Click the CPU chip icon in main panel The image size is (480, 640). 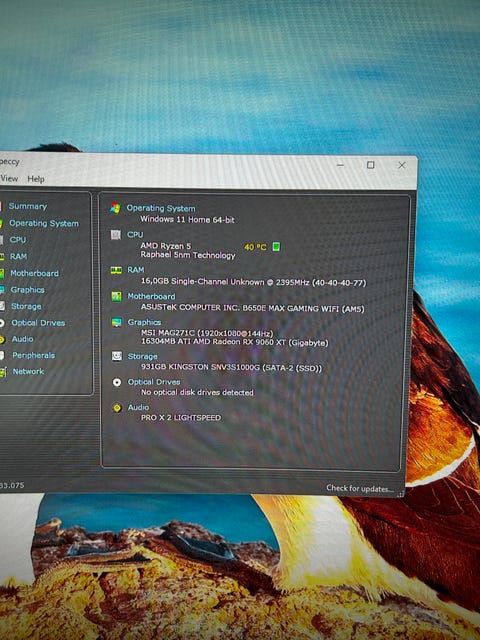tap(116, 234)
